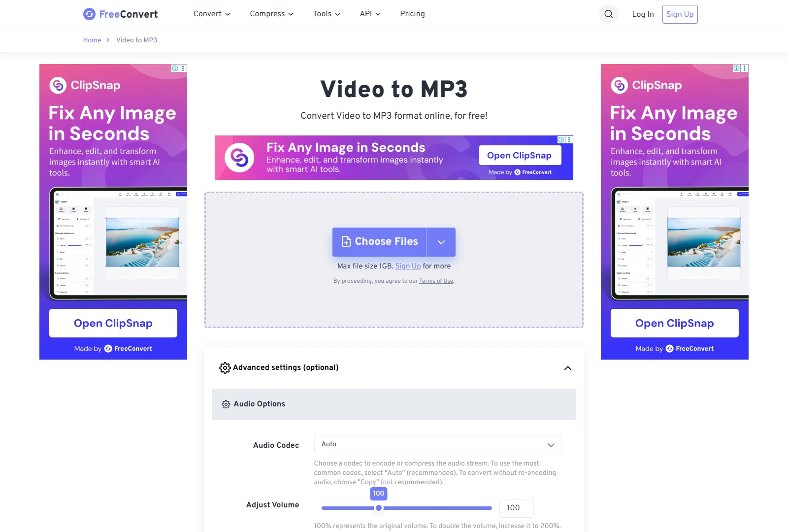Open the API menu
The height and width of the screenshot is (532, 788).
370,14
